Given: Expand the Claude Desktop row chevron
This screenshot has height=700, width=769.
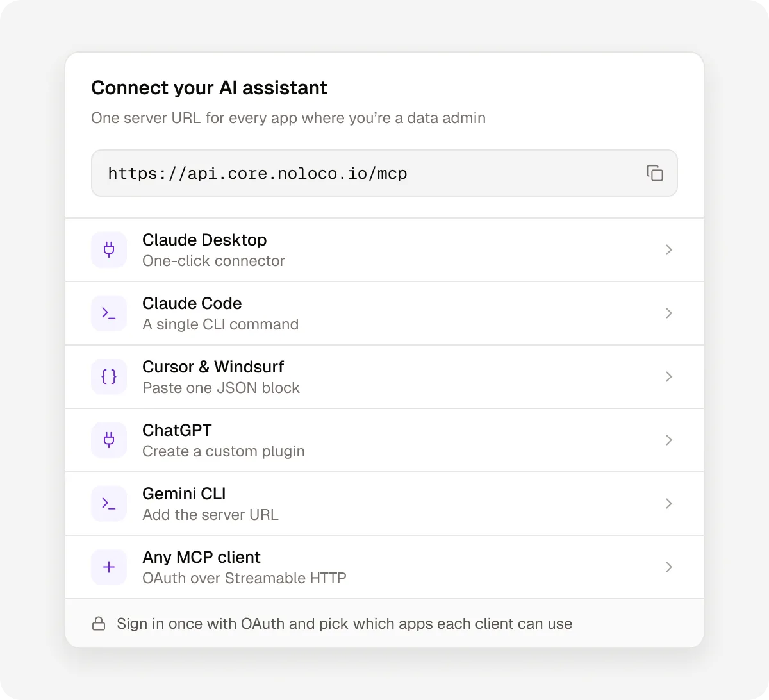Looking at the screenshot, I should 668,250.
